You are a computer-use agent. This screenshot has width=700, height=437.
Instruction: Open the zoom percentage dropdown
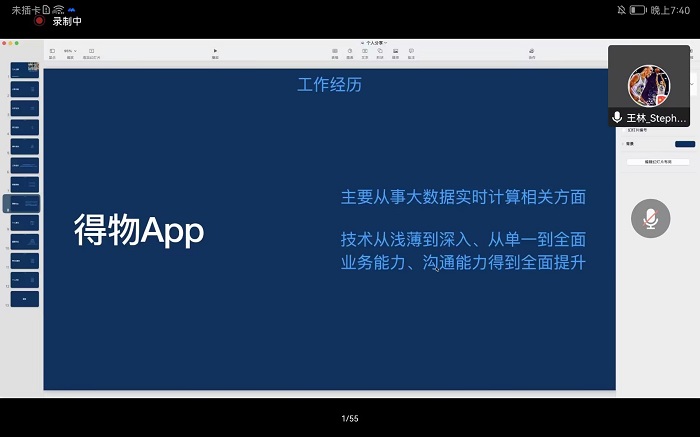[x=70, y=51]
